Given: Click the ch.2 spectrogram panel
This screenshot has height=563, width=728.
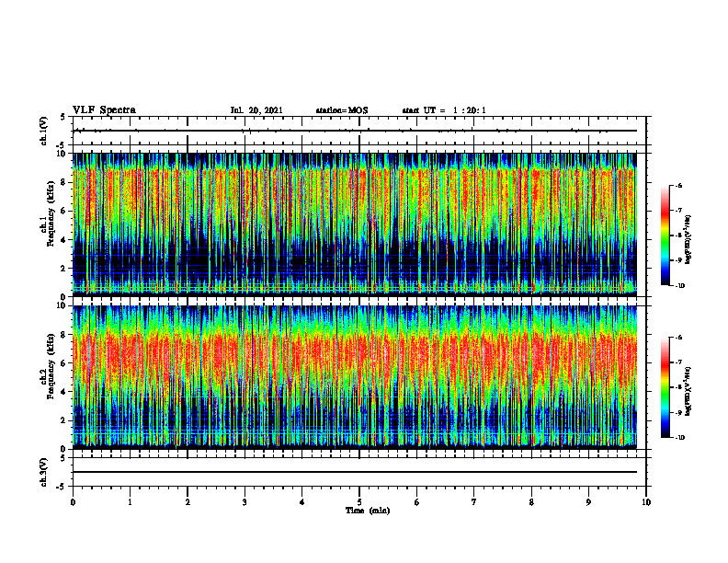Looking at the screenshot, I should 355,376.
